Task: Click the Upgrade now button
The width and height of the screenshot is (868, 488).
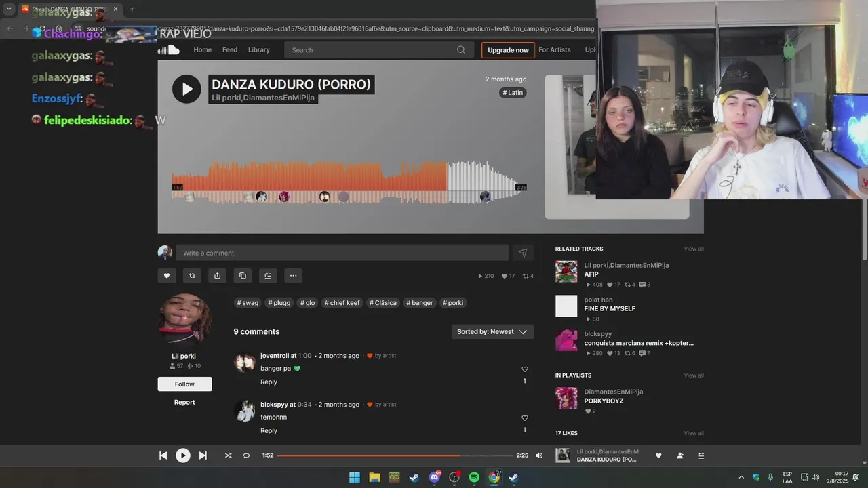Action: (508, 50)
